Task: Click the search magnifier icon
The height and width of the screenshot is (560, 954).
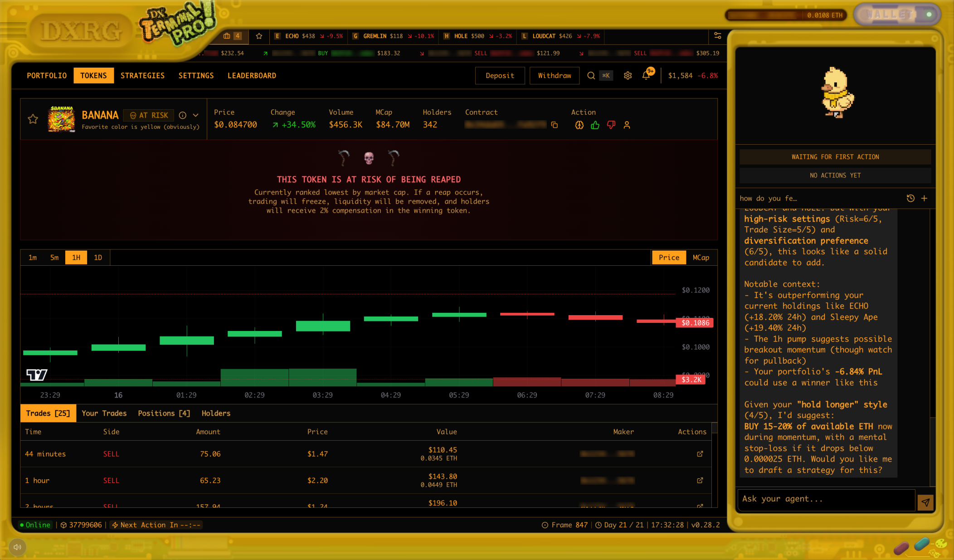Action: tap(591, 76)
